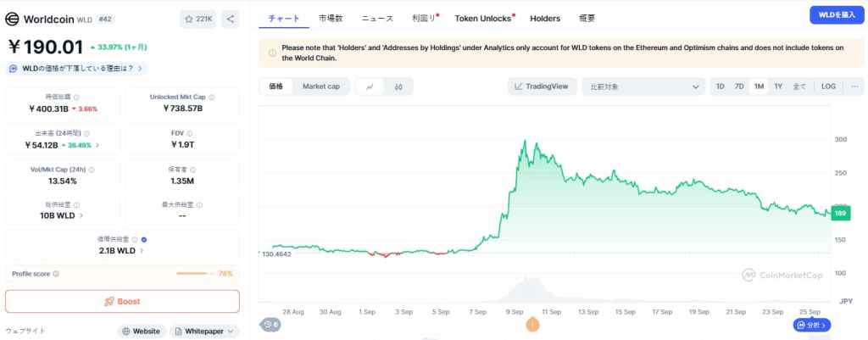Open the TradingView chart view
The image size is (868, 340).
click(542, 86)
